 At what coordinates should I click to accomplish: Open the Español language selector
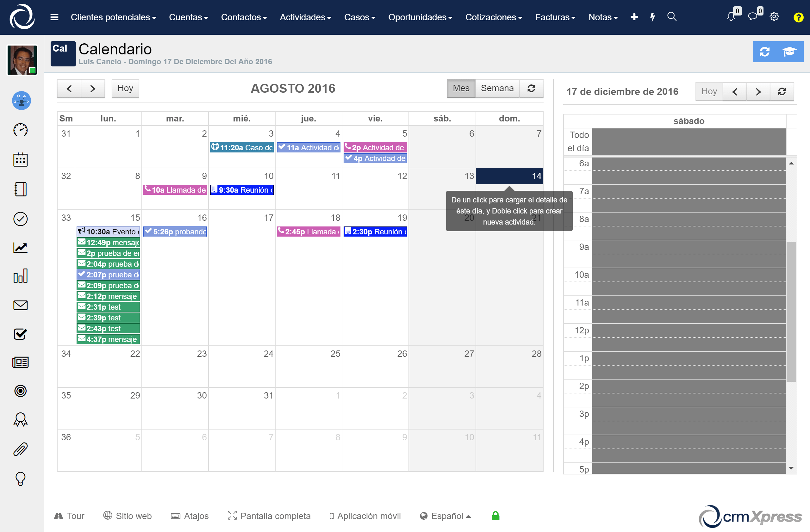point(445,516)
